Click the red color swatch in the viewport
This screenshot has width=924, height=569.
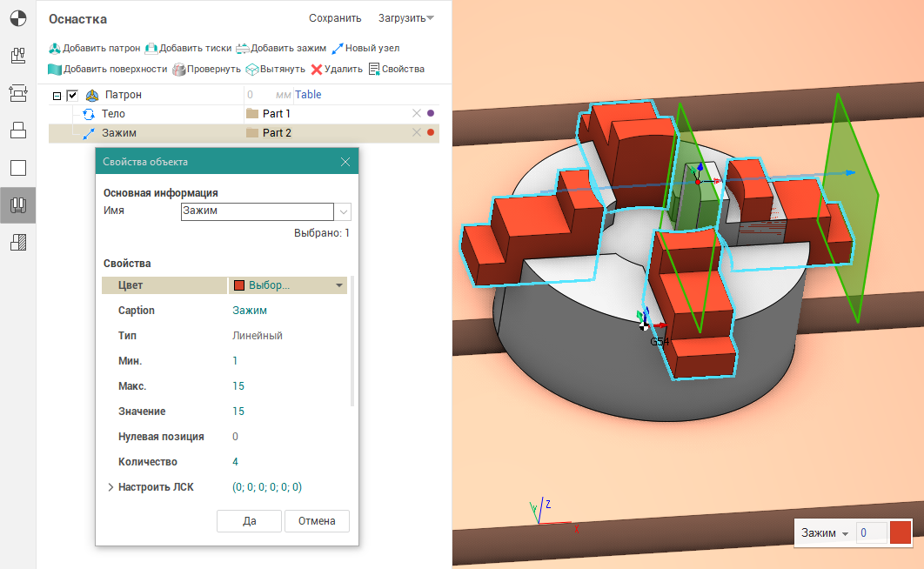(900, 532)
